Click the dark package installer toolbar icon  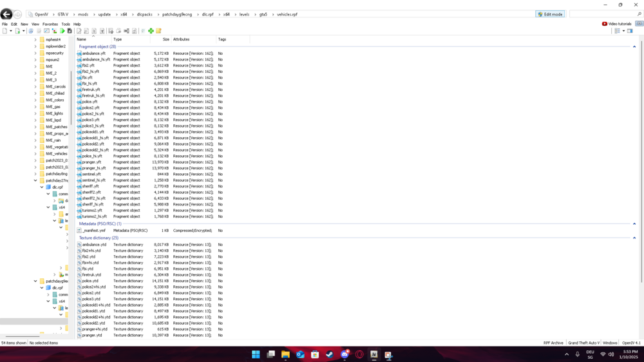70,31
